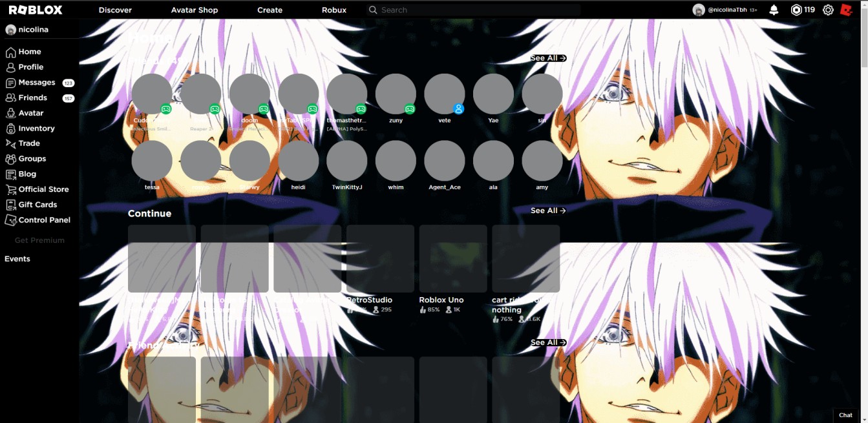Open the Create menu item
The image size is (868, 423).
270,10
